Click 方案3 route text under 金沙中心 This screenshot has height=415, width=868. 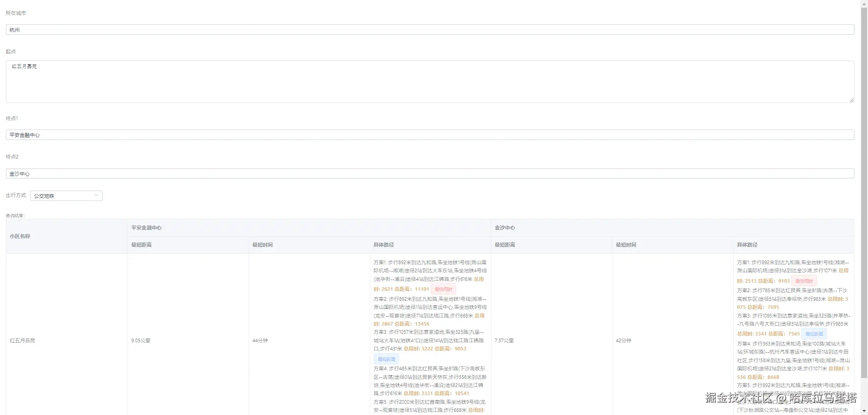pos(793,325)
